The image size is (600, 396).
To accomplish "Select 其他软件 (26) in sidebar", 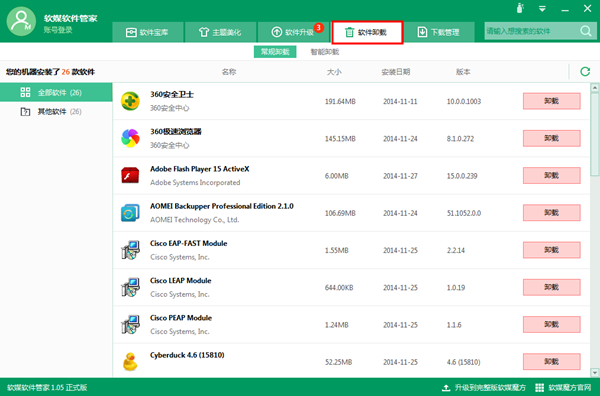I will point(56,112).
